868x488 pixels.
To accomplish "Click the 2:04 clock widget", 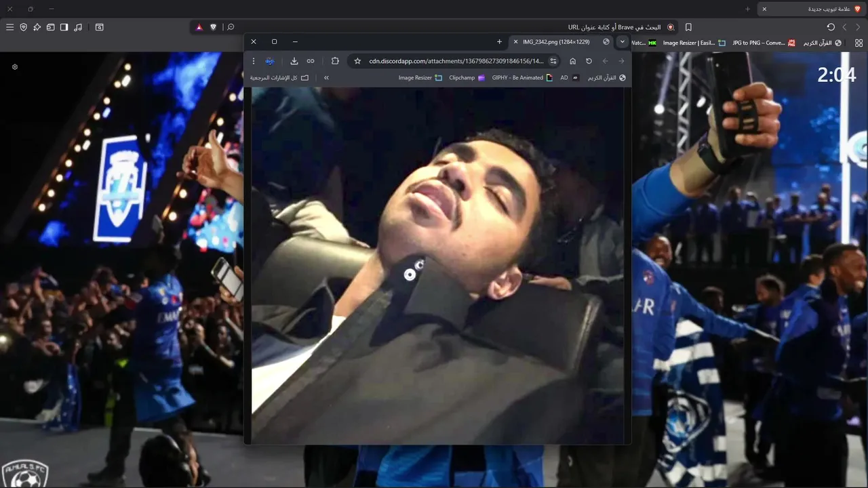I will coord(837,75).
